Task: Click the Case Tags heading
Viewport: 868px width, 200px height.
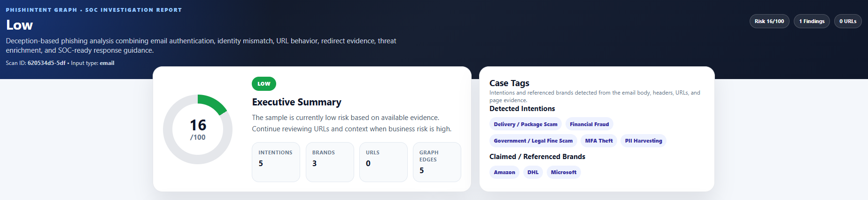Action: pyautogui.click(x=509, y=83)
